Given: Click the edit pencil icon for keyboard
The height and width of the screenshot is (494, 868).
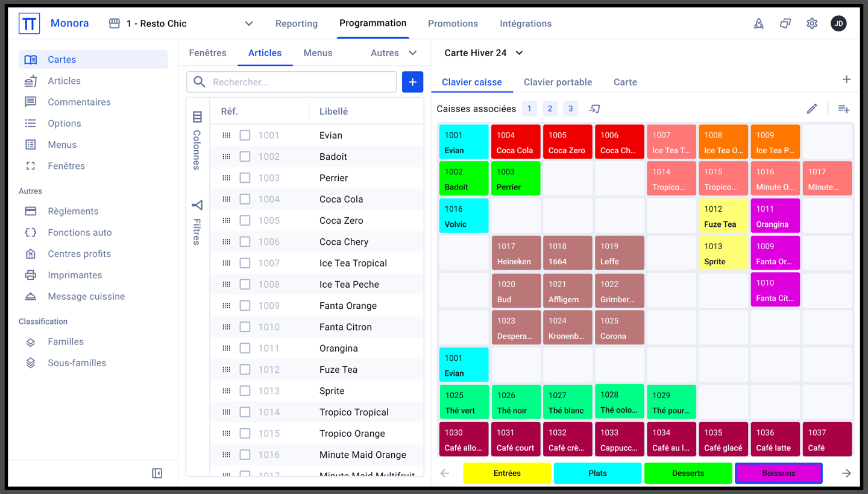Looking at the screenshot, I should coord(812,109).
